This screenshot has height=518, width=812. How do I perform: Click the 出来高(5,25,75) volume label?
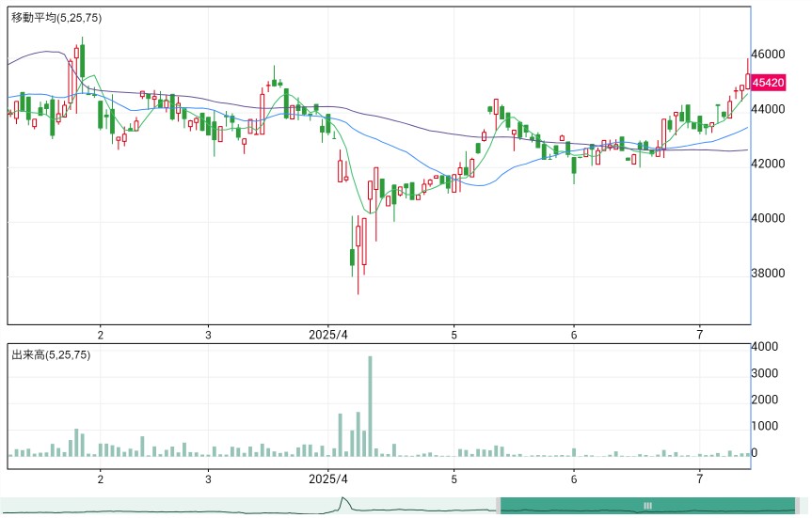coord(51,355)
